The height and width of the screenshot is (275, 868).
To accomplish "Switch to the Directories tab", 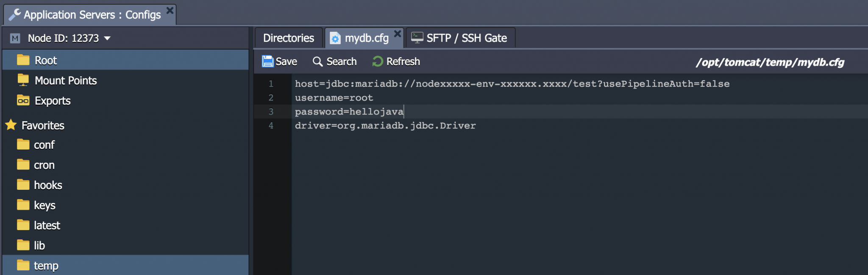I will [288, 38].
